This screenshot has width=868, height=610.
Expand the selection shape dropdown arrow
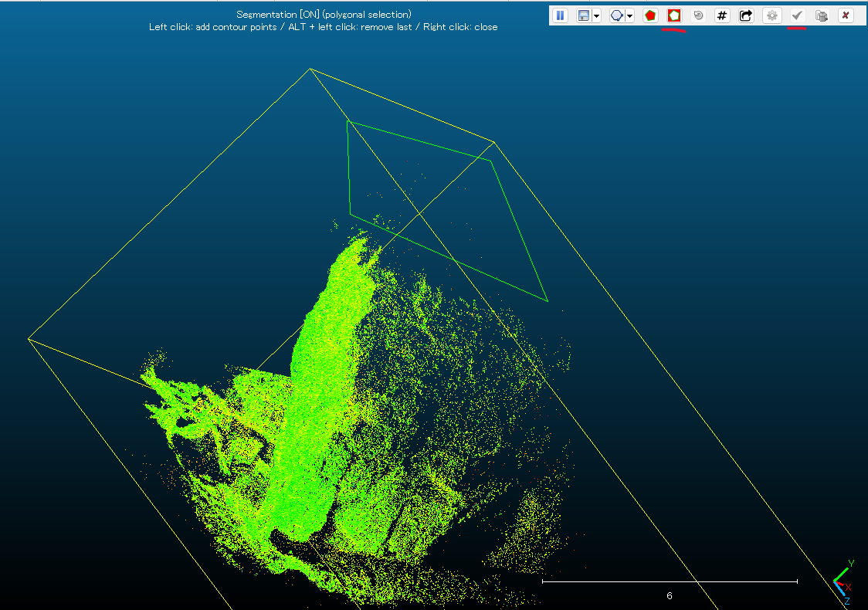click(x=629, y=16)
